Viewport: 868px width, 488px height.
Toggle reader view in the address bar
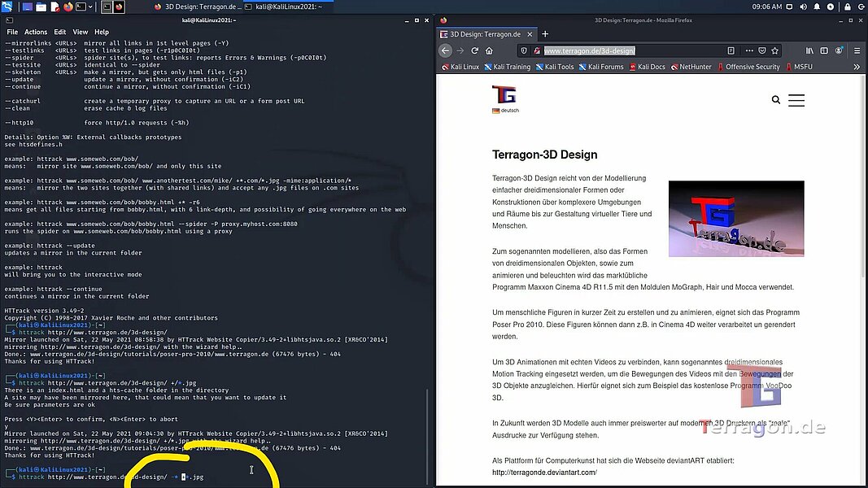coord(731,51)
